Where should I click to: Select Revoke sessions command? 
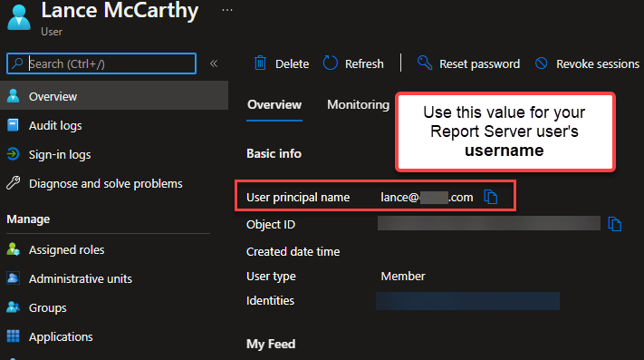[x=598, y=64]
